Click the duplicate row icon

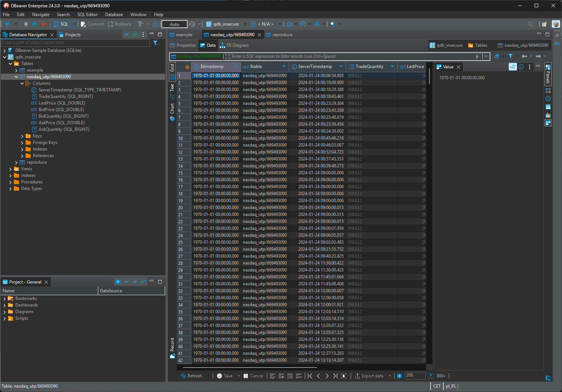tap(290, 376)
